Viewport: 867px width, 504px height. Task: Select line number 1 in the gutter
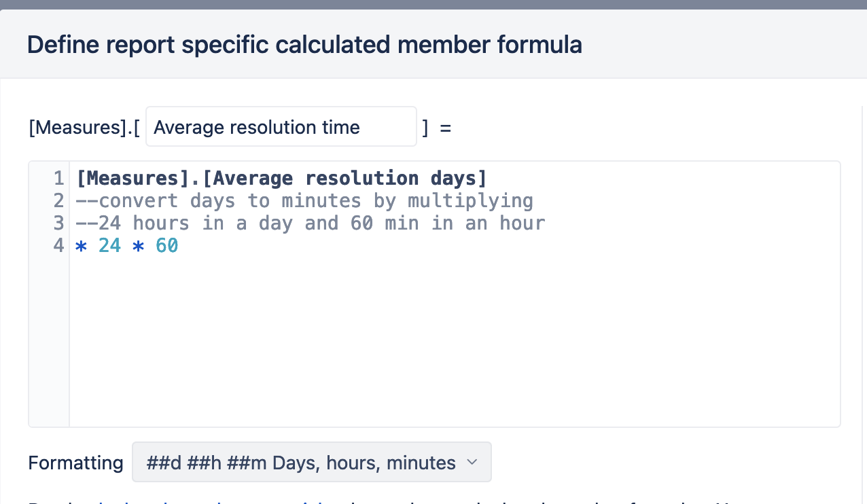coord(58,179)
